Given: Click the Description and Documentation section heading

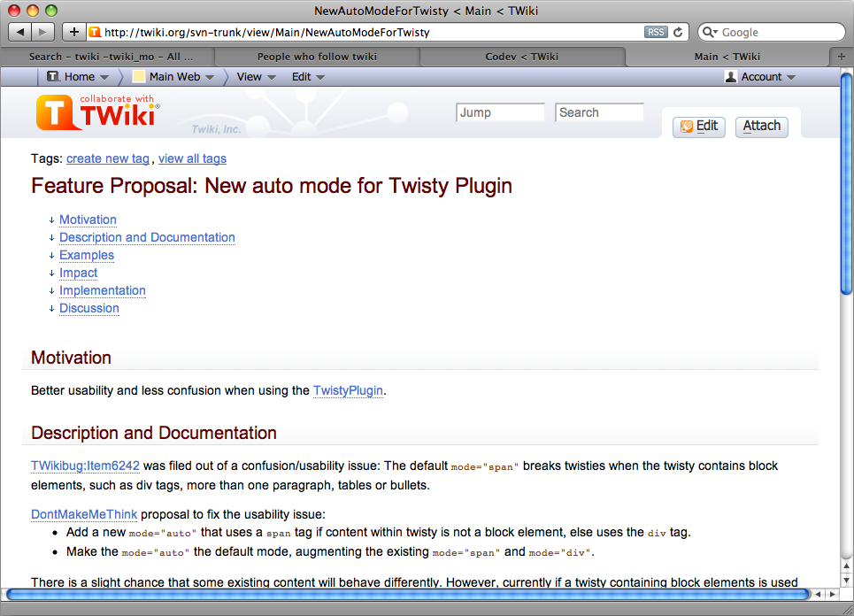Looking at the screenshot, I should point(154,433).
